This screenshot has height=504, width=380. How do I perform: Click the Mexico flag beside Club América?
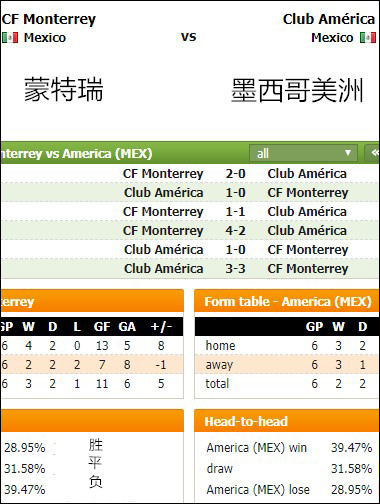368,38
